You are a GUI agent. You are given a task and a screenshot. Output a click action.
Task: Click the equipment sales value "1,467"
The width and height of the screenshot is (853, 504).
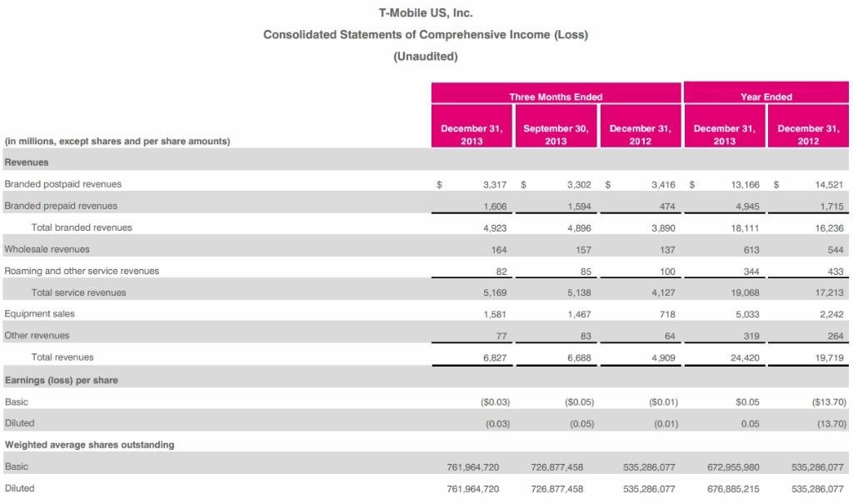tap(579, 314)
